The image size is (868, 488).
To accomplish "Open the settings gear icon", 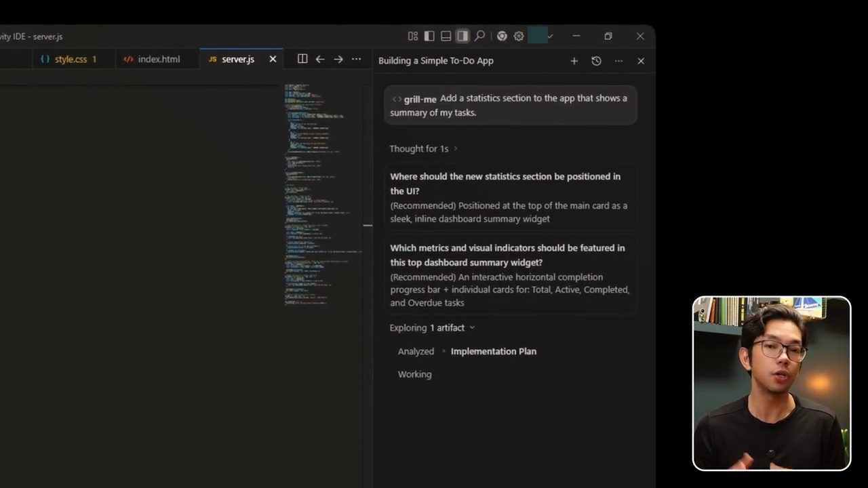I will (x=519, y=36).
